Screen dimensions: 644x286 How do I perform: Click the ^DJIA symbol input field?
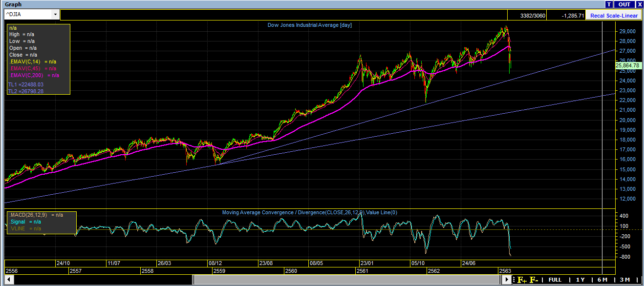pyautogui.click(x=28, y=15)
